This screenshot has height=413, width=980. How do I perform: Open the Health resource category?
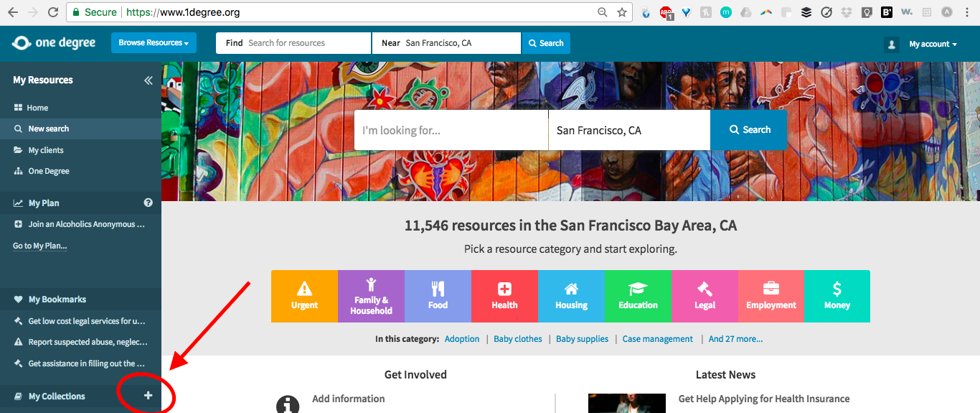(504, 296)
